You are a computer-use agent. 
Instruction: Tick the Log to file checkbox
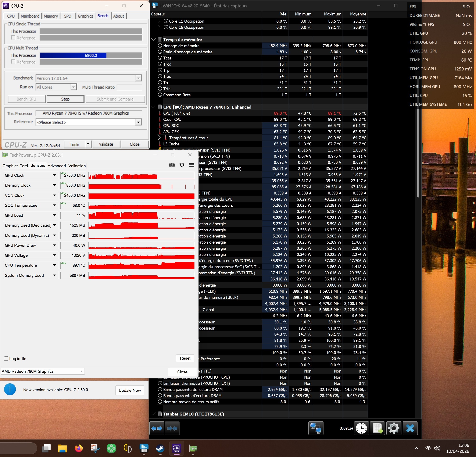(x=6, y=358)
